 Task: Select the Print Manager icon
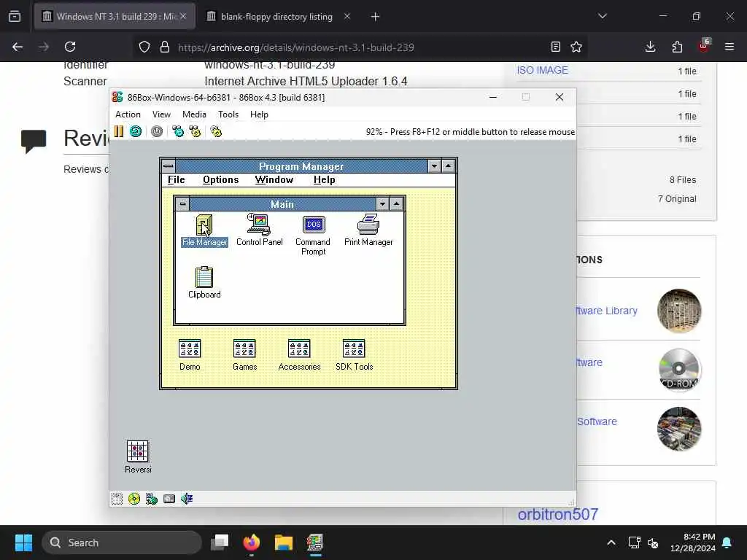368,230
